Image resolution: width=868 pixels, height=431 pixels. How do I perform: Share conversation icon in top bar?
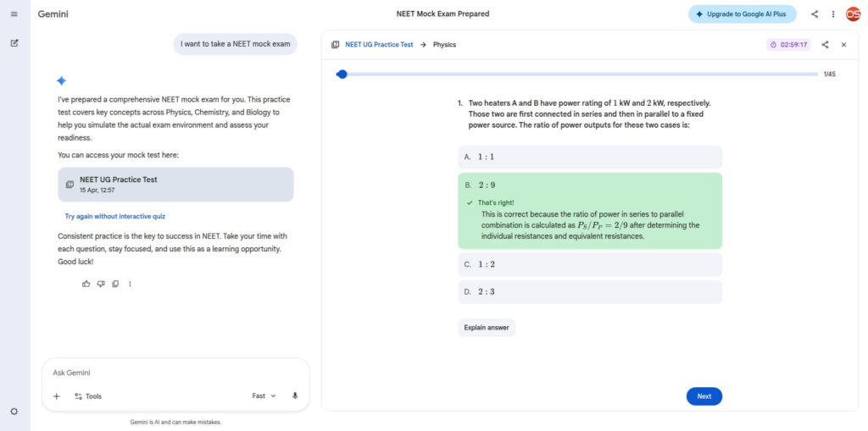[x=815, y=14]
